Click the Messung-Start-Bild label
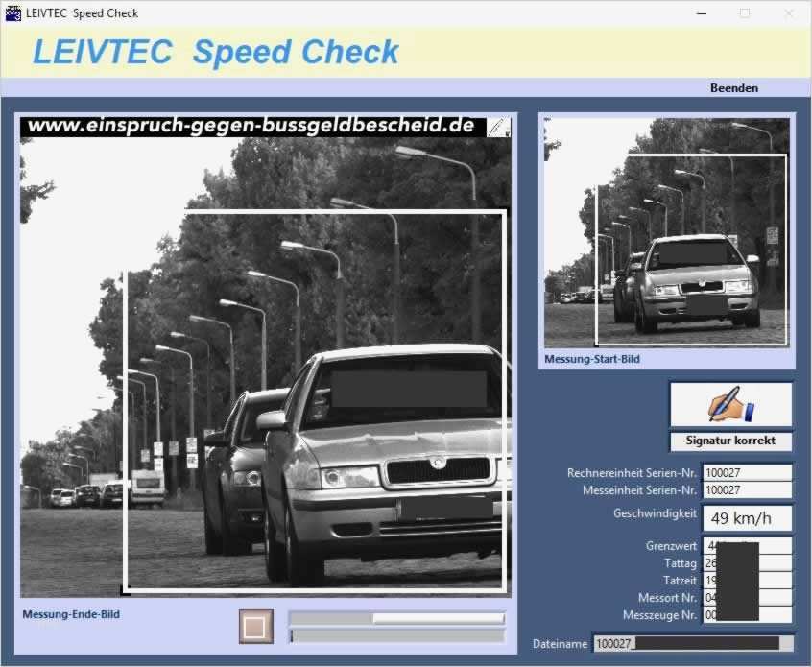The width and height of the screenshot is (812, 667). (x=592, y=359)
